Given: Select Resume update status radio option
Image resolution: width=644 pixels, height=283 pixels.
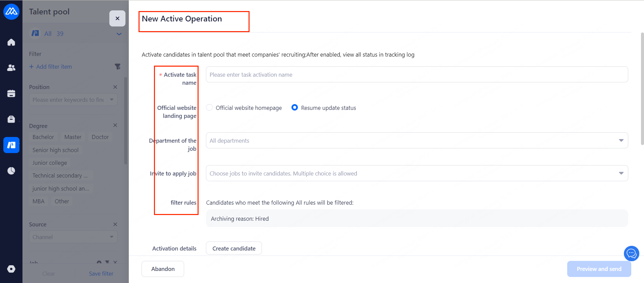Looking at the screenshot, I should 294,108.
